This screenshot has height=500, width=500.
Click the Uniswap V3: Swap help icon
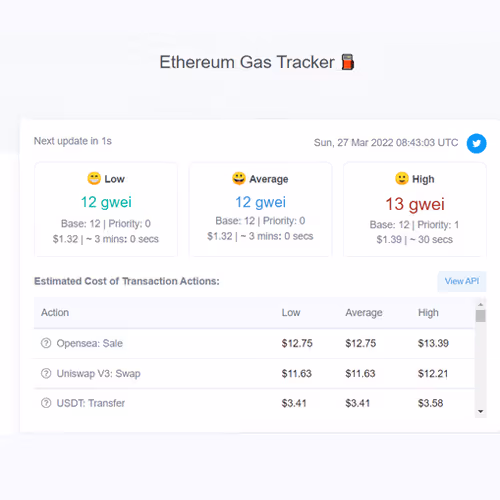point(46,373)
